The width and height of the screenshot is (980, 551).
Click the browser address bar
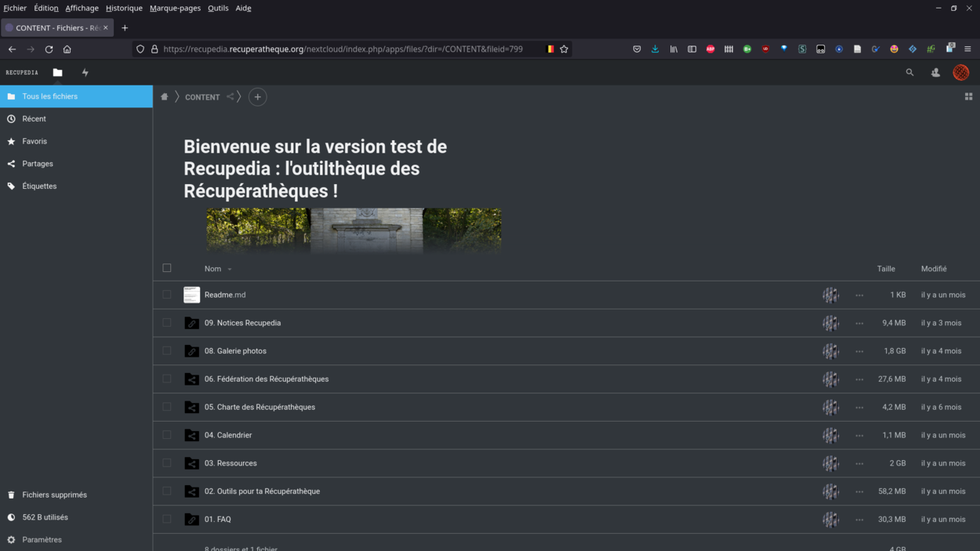(x=345, y=49)
